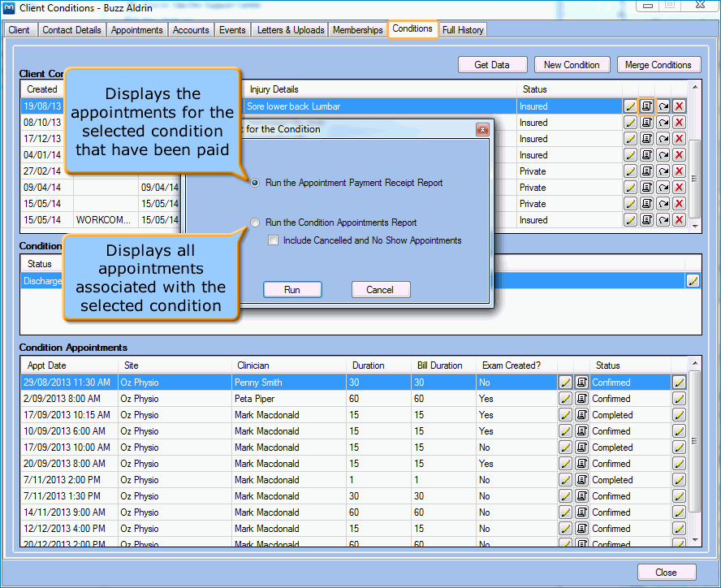
Task: Open the report icon on the Peta Piper appointment row
Action: [582, 399]
